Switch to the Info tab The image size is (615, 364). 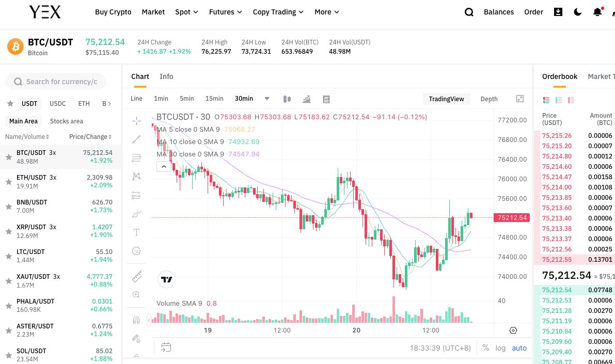166,76
